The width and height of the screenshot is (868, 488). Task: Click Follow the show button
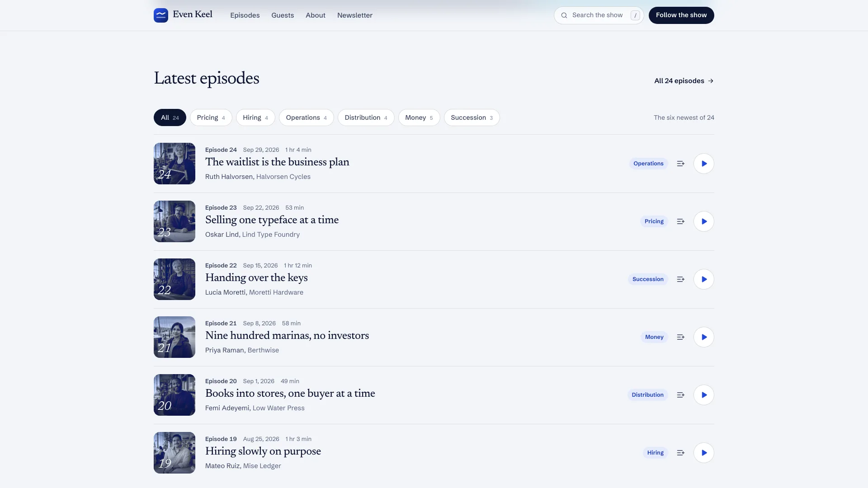681,15
